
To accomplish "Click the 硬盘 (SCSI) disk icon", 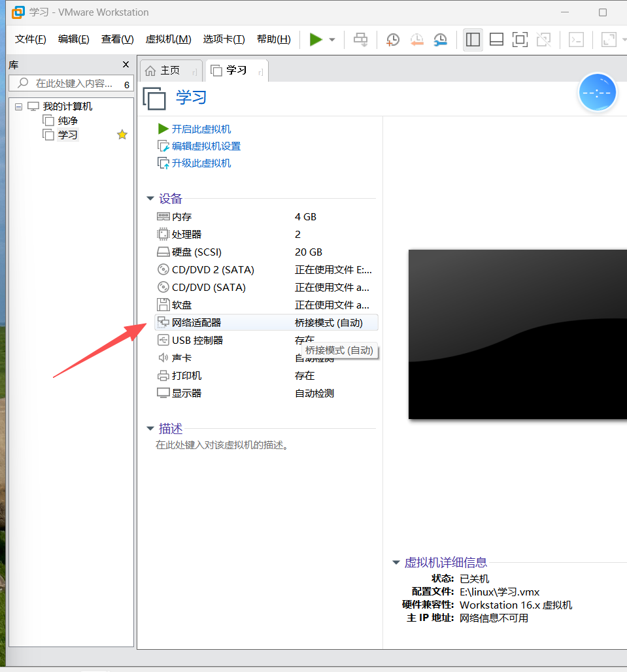I will click(x=163, y=252).
